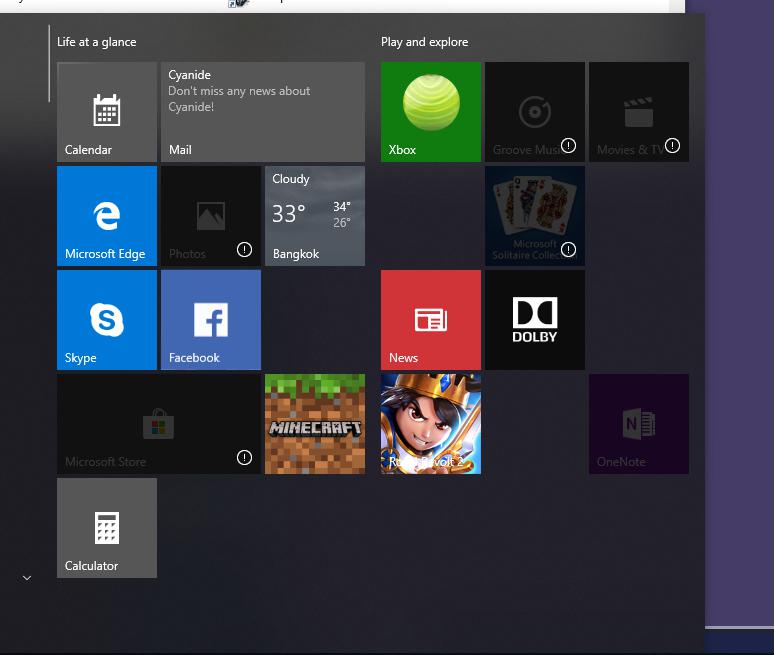This screenshot has height=655, width=774.
Task: Launch Skype from its tile
Action: click(107, 320)
